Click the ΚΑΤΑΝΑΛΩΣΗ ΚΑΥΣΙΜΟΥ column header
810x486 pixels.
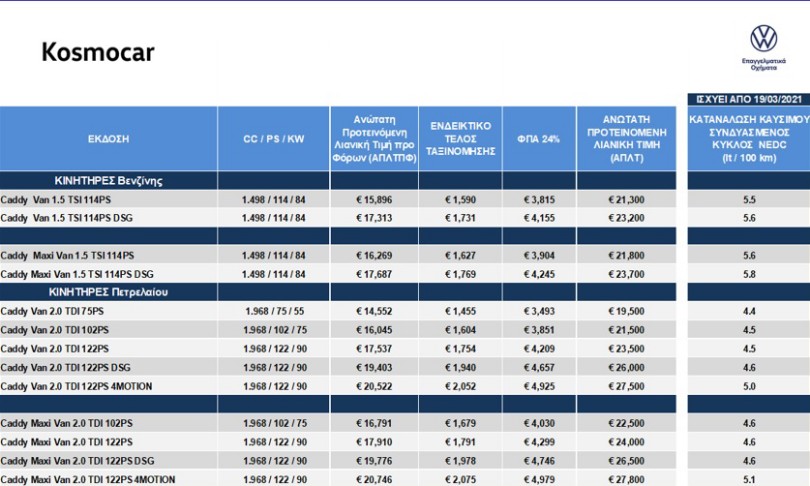(749, 139)
